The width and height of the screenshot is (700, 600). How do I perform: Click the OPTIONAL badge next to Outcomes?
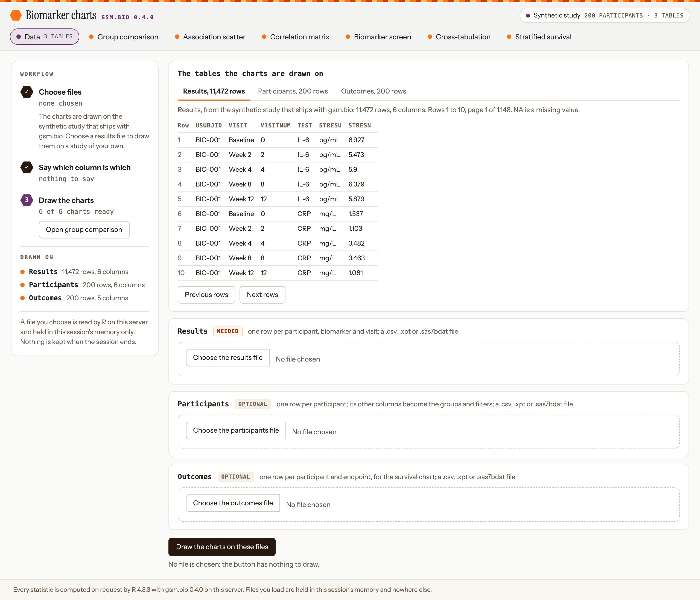[235, 476]
